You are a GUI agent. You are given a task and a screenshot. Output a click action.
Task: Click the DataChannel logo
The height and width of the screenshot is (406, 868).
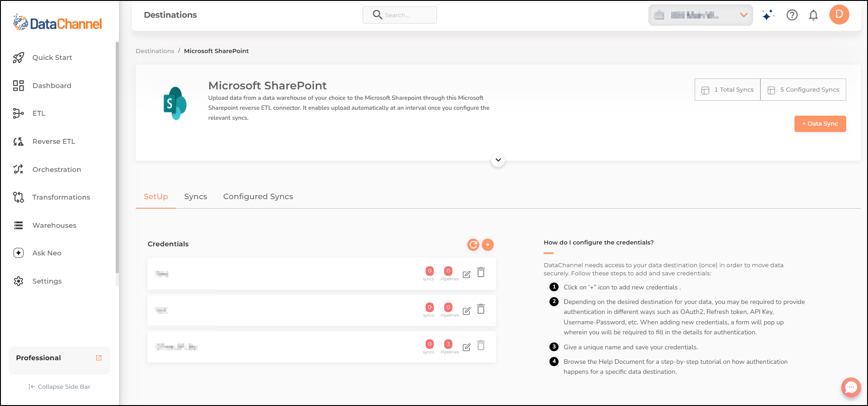point(58,23)
